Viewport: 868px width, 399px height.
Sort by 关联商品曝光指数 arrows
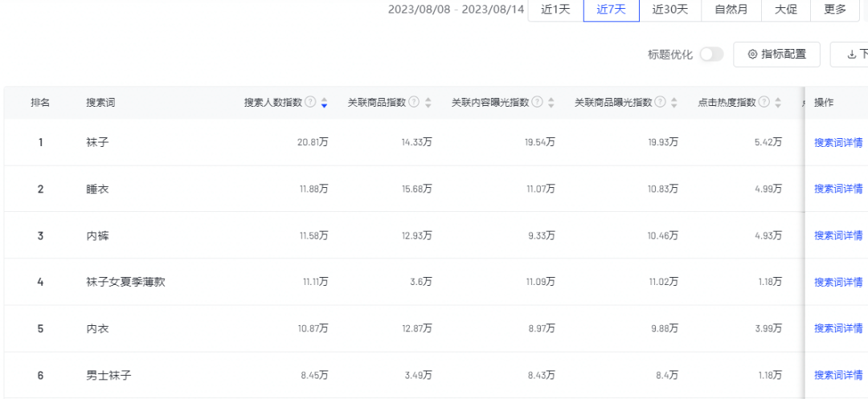click(x=674, y=103)
